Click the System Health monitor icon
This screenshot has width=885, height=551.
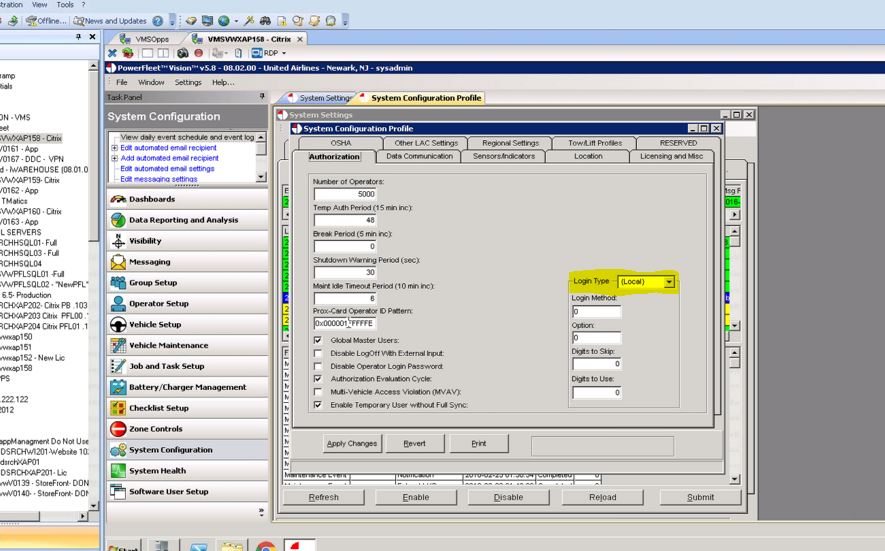(118, 471)
